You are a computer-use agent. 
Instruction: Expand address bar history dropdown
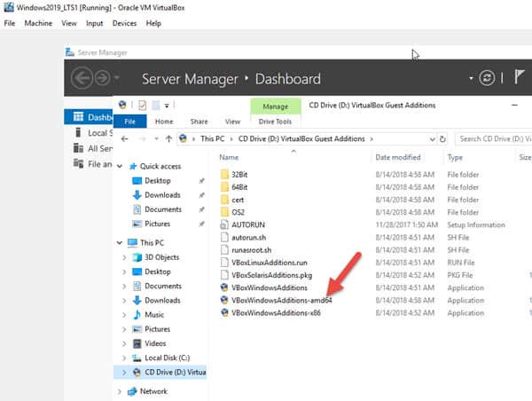click(x=432, y=139)
